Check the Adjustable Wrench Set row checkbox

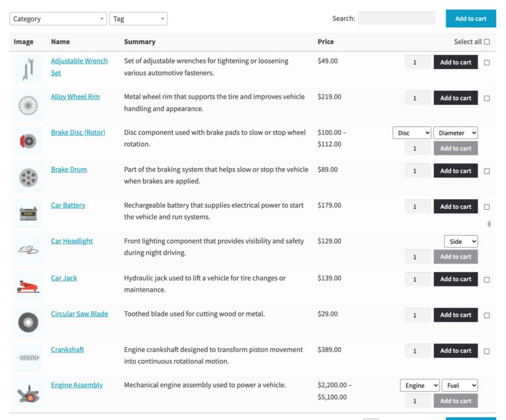click(487, 62)
